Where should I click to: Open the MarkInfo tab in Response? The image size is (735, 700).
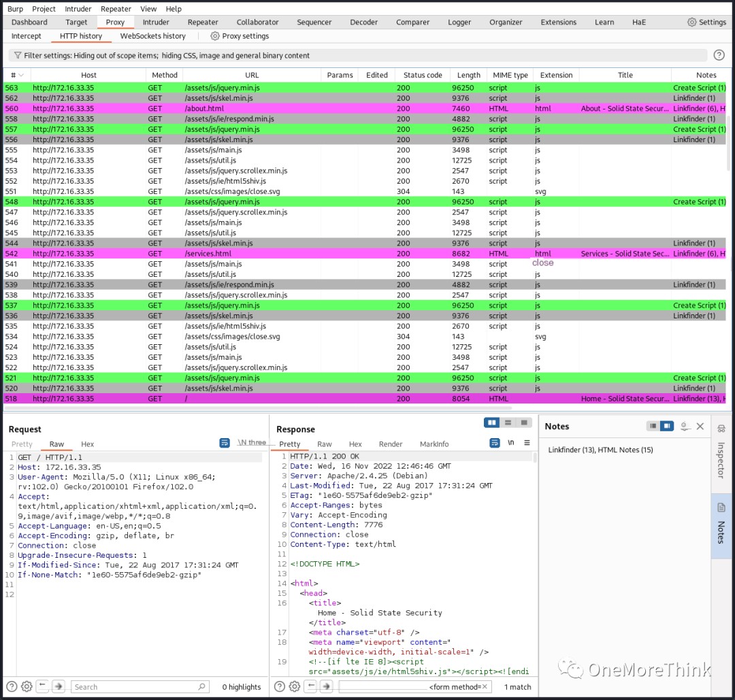(434, 444)
